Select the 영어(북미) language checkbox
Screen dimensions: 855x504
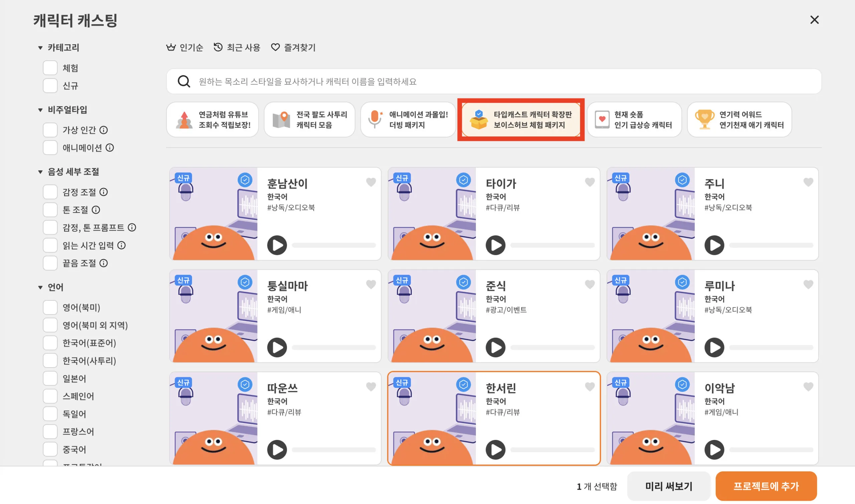click(50, 307)
